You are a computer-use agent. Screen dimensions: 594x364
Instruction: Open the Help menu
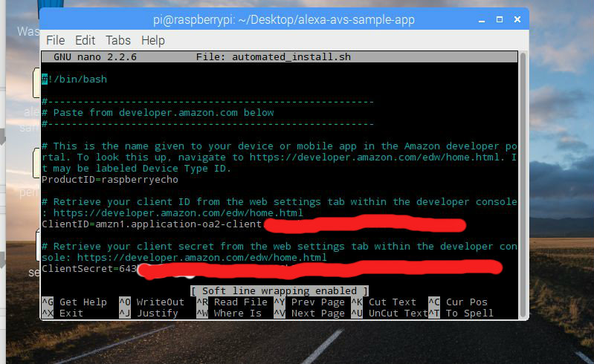(152, 41)
